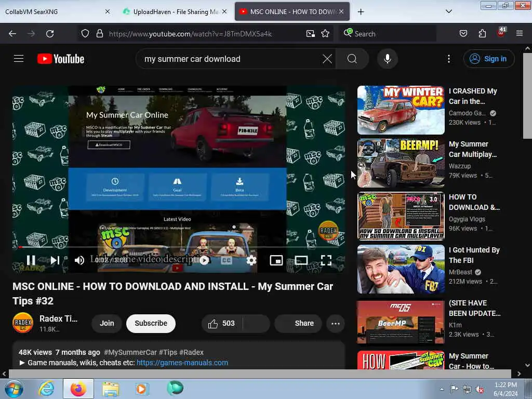Clear the YouTube search box text
Screen dimensions: 532x399
point(327,59)
